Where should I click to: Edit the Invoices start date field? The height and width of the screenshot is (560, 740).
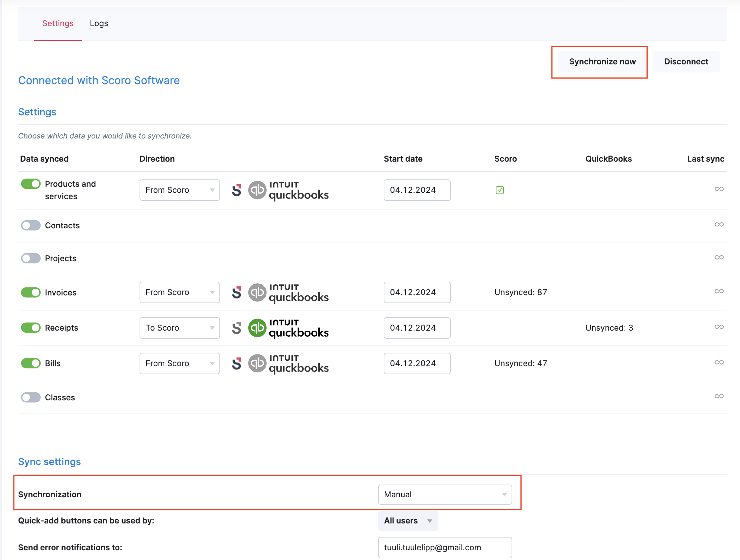point(417,292)
